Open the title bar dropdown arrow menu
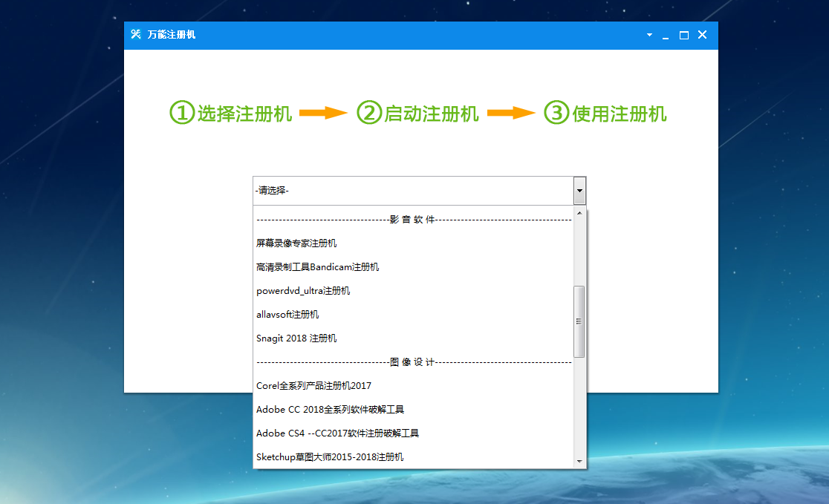829x504 pixels. pyautogui.click(x=649, y=35)
